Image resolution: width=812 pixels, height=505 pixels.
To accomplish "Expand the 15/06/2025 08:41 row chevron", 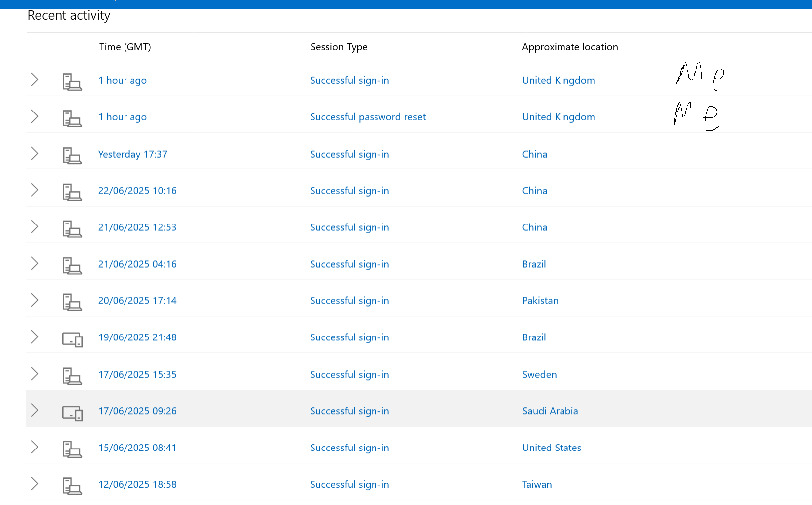I will click(35, 447).
